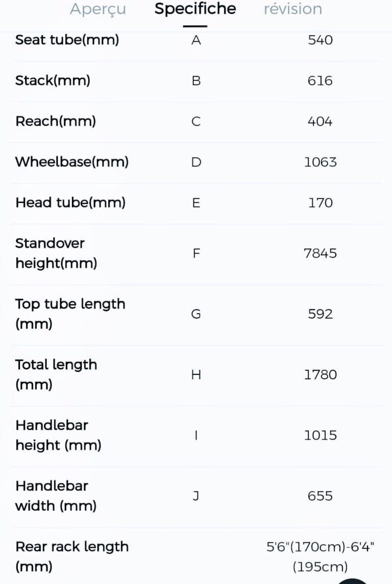Image resolution: width=392 pixels, height=584 pixels.
Task: Select the Handlebar width (mm) label
Action: [x=56, y=496]
